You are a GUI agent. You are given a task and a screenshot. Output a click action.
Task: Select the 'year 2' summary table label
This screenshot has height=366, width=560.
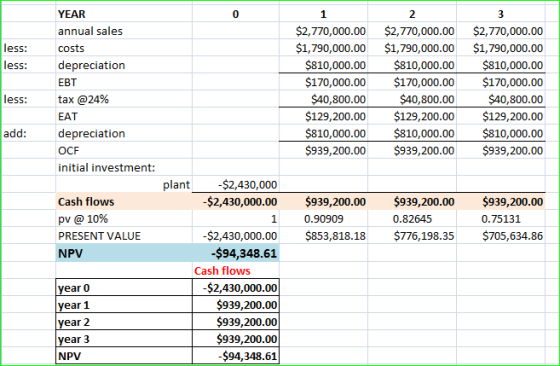point(124,322)
